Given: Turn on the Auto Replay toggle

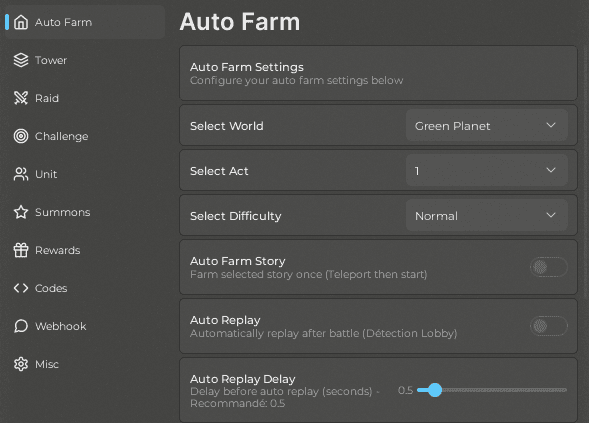Looking at the screenshot, I should pyautogui.click(x=548, y=326).
